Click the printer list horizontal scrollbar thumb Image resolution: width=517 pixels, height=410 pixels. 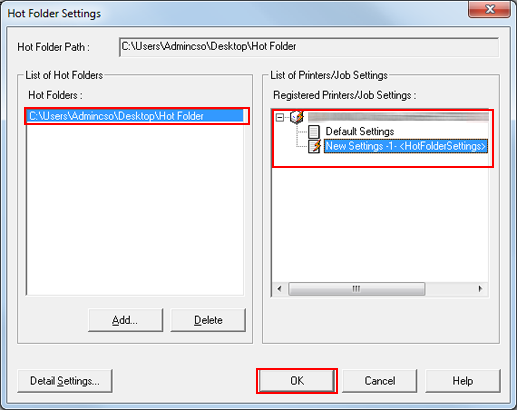click(x=357, y=289)
